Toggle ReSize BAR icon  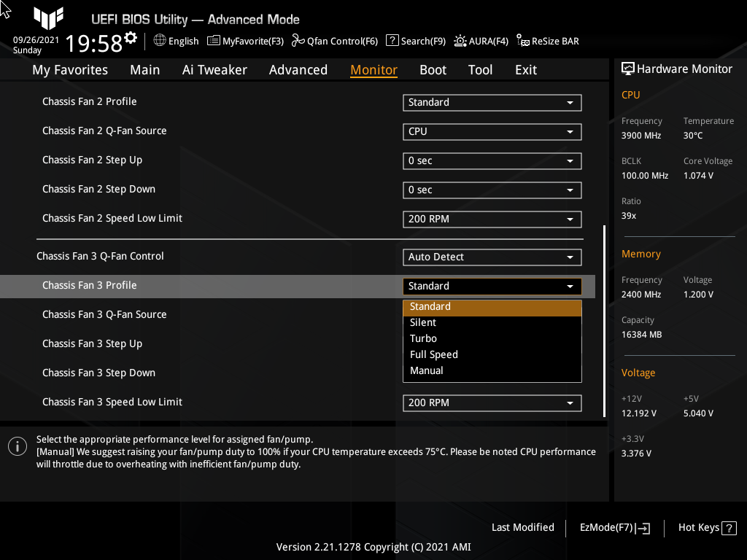522,41
